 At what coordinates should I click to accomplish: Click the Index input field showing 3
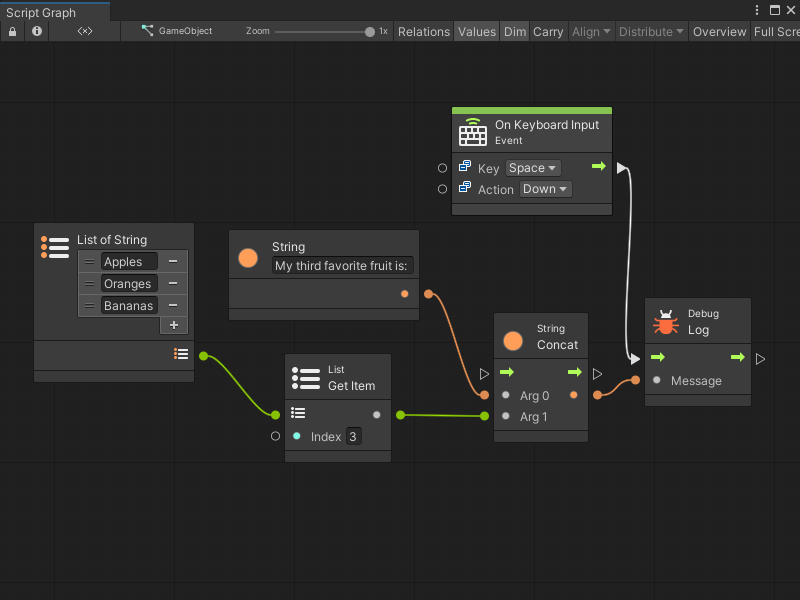353,436
